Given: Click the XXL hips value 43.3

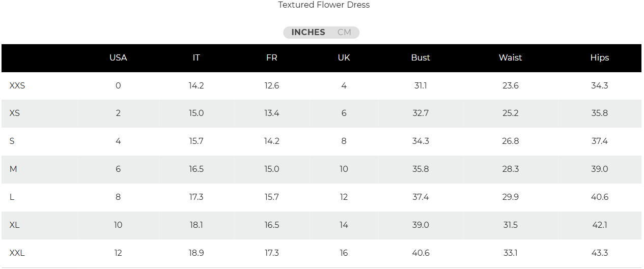Looking at the screenshot, I should pyautogui.click(x=600, y=253).
